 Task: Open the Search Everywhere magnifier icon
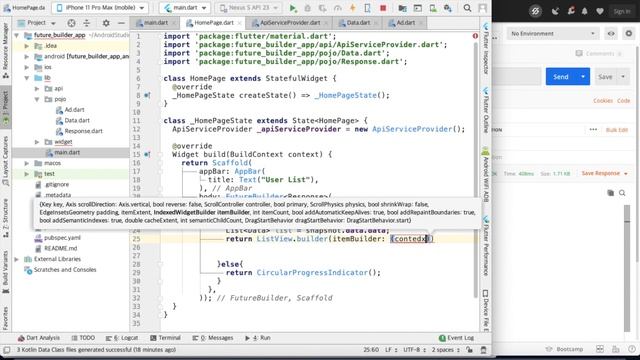(467, 8)
